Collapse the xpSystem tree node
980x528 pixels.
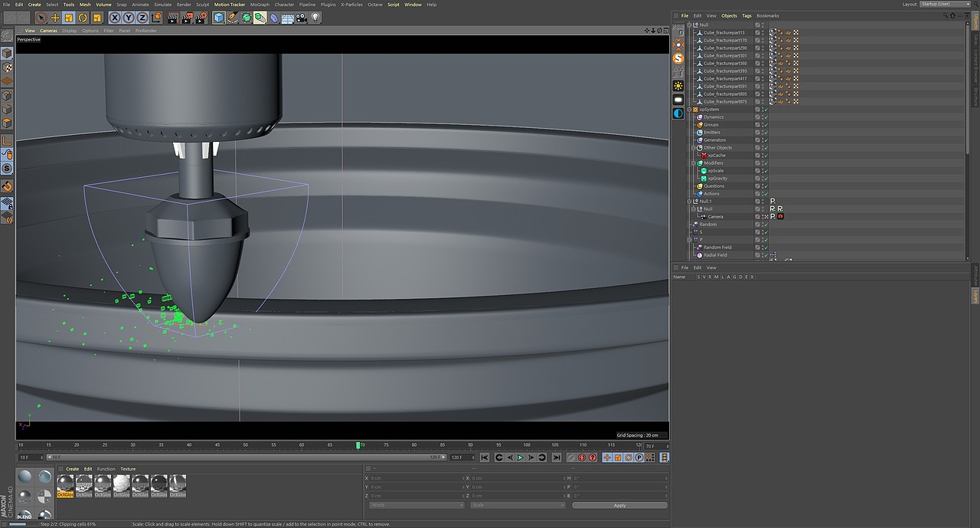689,110
